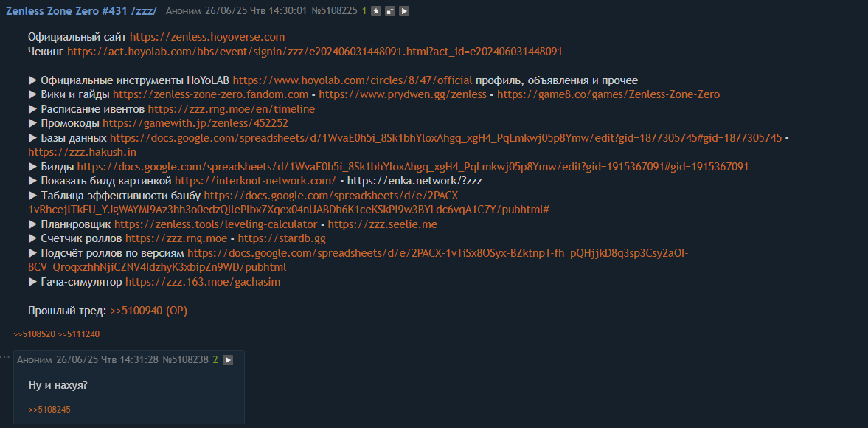Image resolution: width=868 pixels, height=428 pixels.
Task: Open gamewith.jp promo codes link
Action: pyautogui.click(x=195, y=123)
